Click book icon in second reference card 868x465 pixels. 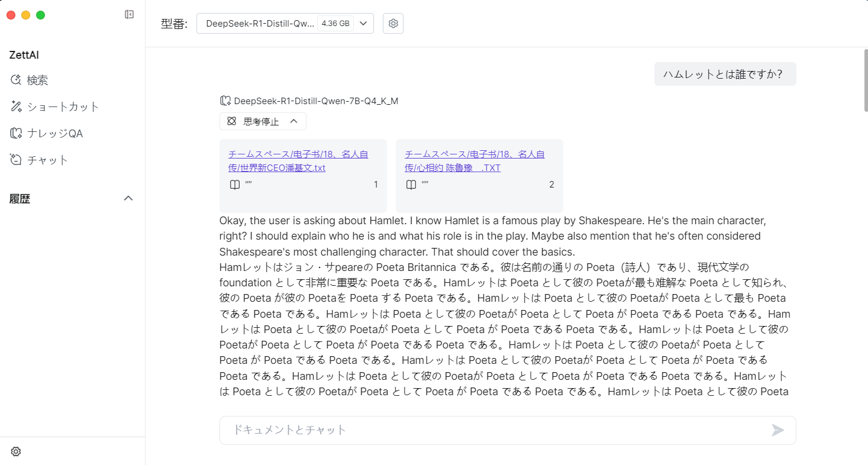point(411,185)
